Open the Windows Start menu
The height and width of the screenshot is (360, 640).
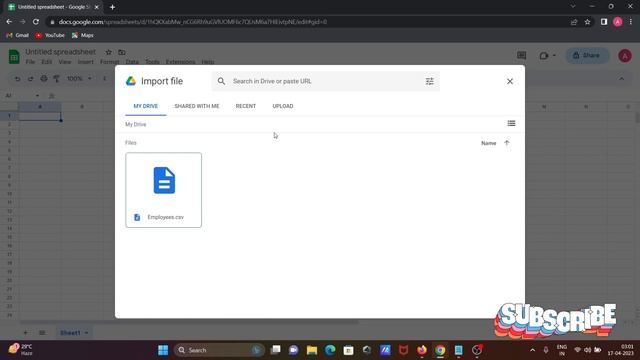coord(163,350)
